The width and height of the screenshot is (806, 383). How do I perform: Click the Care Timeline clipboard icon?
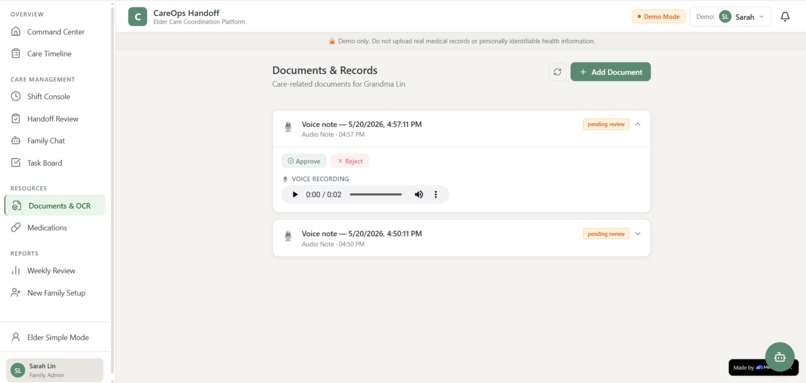tap(16, 53)
